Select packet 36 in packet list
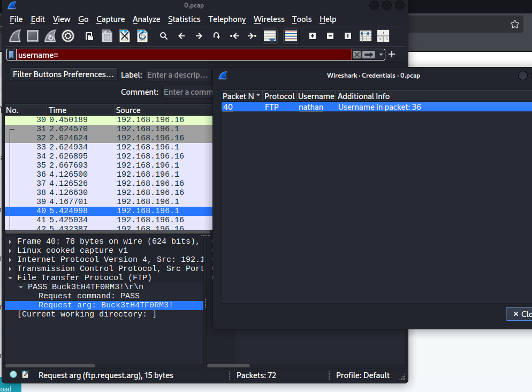 click(x=109, y=174)
